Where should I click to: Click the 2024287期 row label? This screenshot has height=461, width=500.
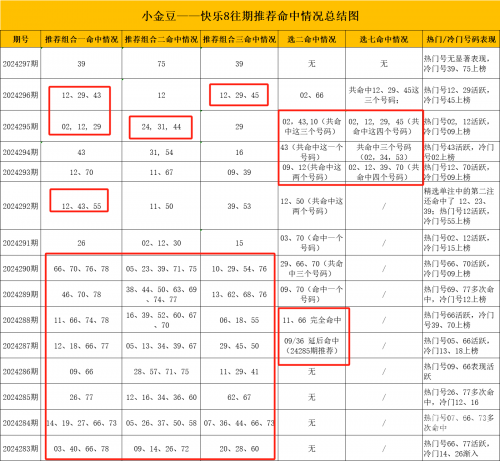click(x=21, y=346)
